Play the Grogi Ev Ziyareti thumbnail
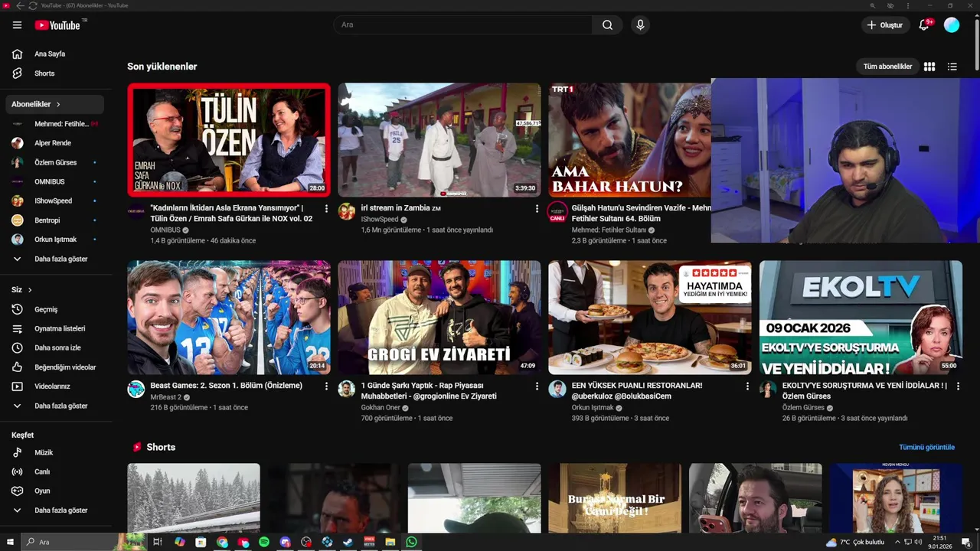This screenshot has height=551, width=980. (439, 318)
